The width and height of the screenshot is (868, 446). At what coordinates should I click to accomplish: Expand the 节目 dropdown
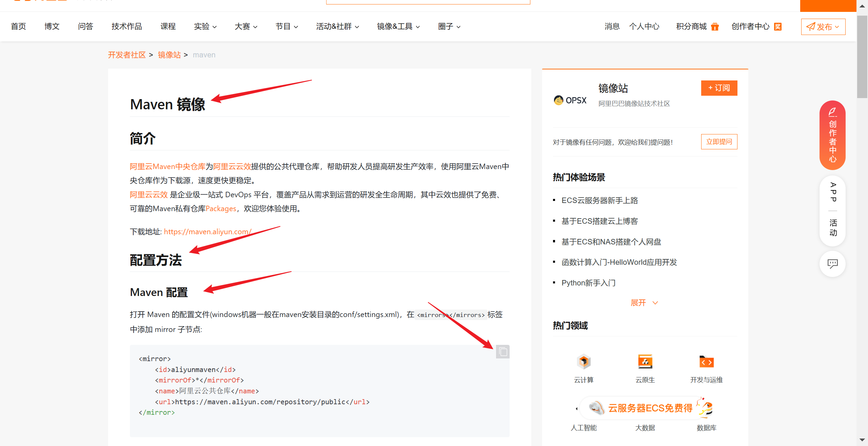[287, 26]
